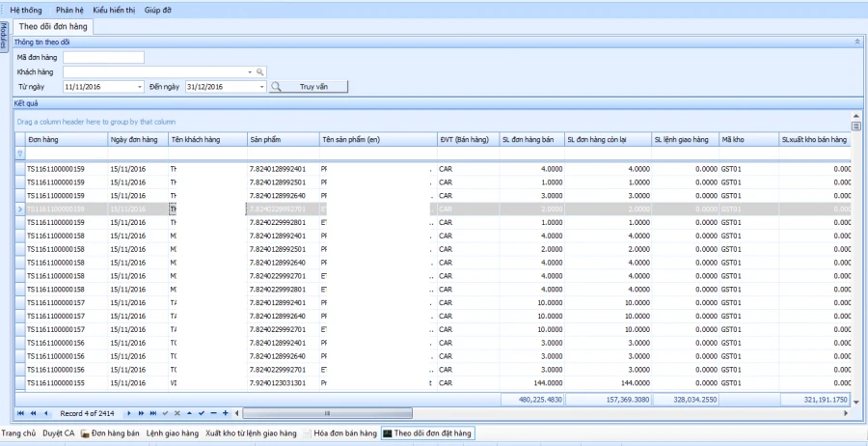
Task: Select Theo dõi đơn hàng top tab
Action: 53,27
